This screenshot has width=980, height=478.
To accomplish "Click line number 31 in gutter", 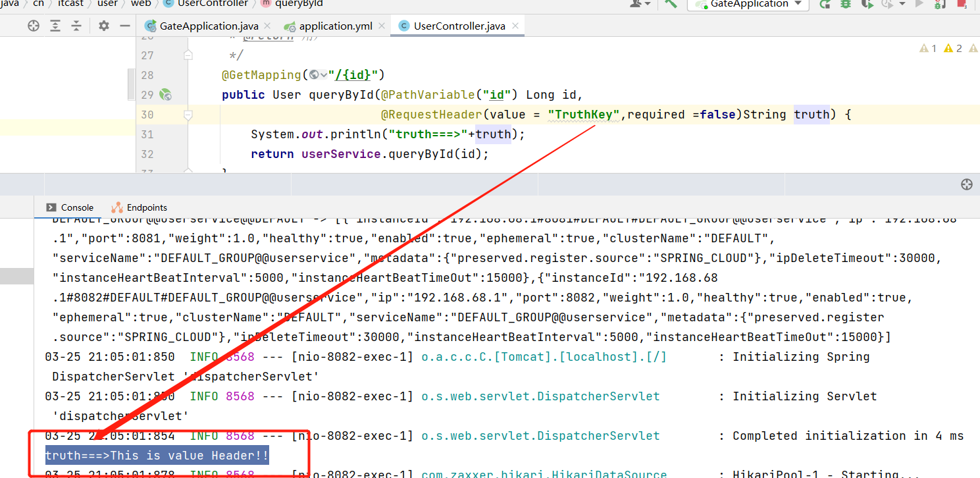I will [147, 134].
